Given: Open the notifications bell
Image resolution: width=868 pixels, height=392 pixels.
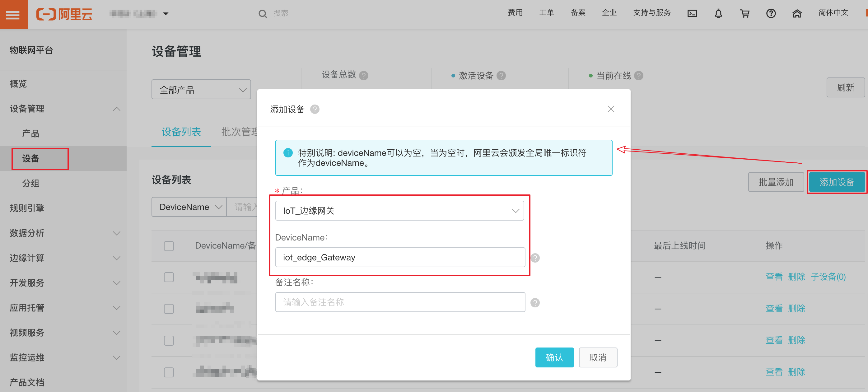Looking at the screenshot, I should tap(718, 13).
